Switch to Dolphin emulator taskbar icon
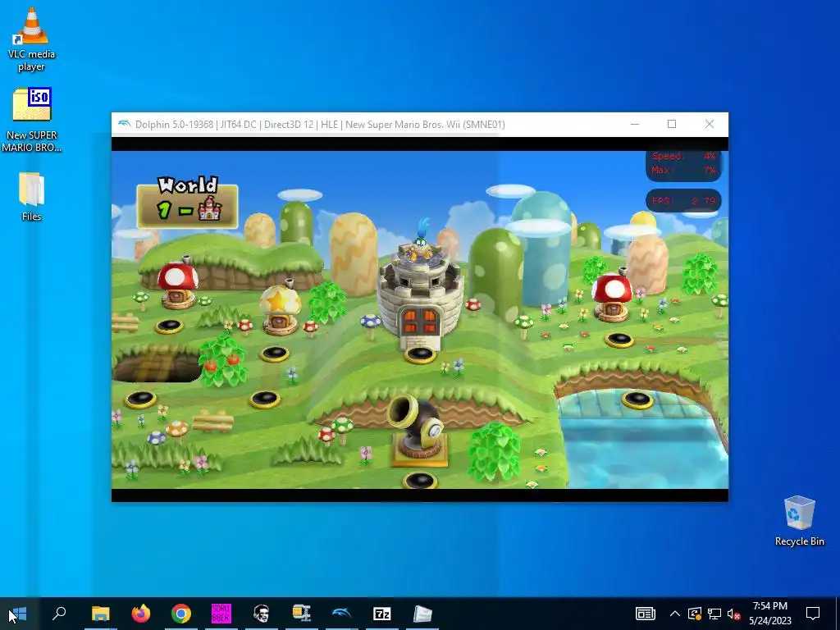Screen dimensions: 840x630 pyautogui.click(x=342, y=614)
